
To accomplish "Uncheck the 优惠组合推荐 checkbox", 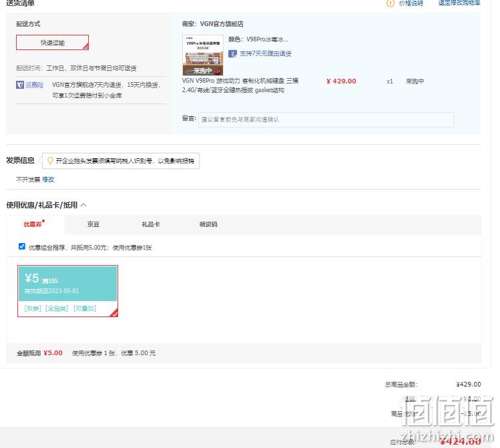I will click(x=22, y=246).
